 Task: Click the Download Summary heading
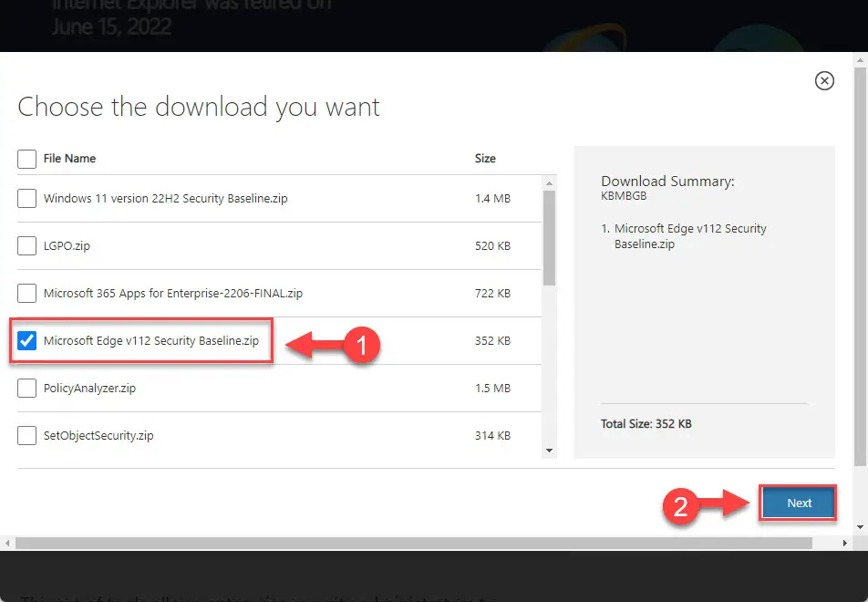click(667, 182)
